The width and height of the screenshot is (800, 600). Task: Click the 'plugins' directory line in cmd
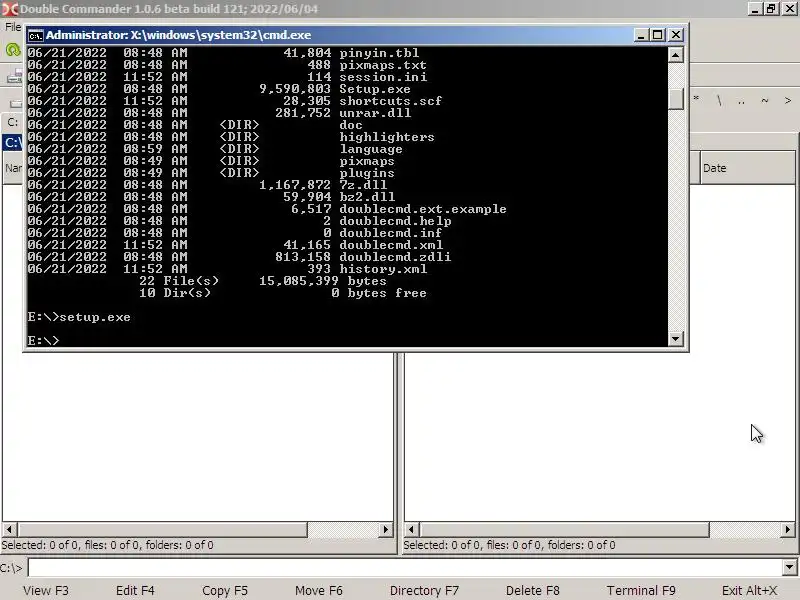click(x=211, y=173)
